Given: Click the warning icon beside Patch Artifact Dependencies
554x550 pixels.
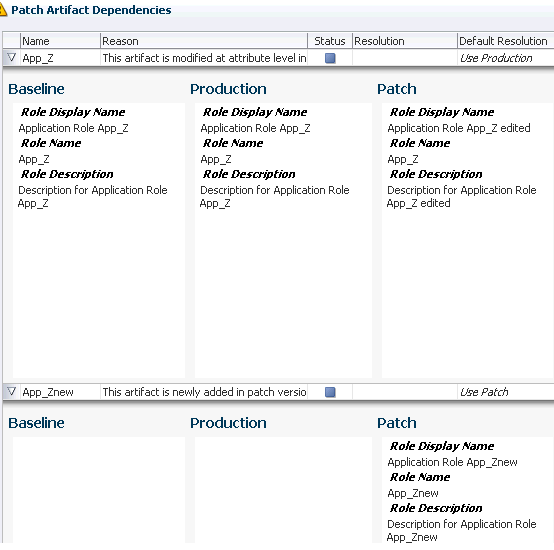Looking at the screenshot, I should [x=2, y=10].
